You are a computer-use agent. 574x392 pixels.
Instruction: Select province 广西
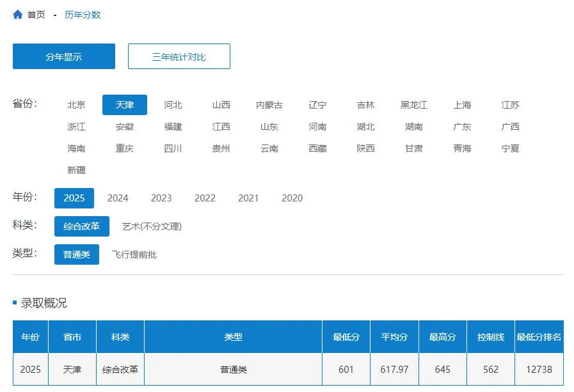coord(510,127)
